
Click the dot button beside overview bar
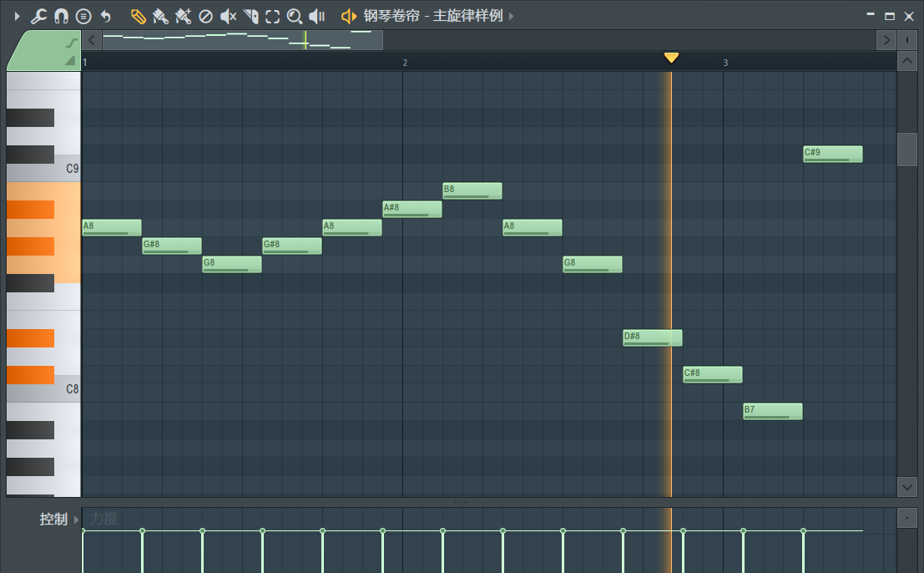[907, 40]
